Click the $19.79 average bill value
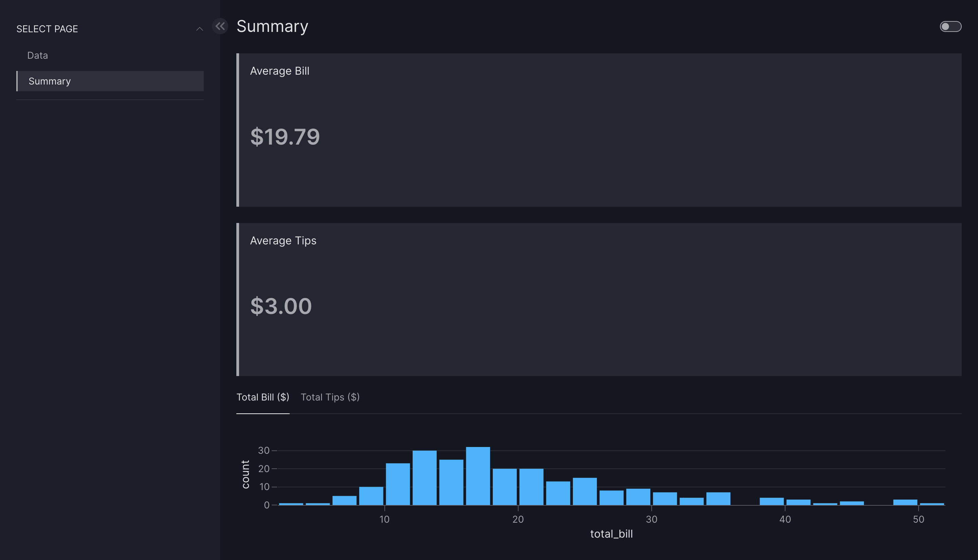This screenshot has width=978, height=560. 285,136
